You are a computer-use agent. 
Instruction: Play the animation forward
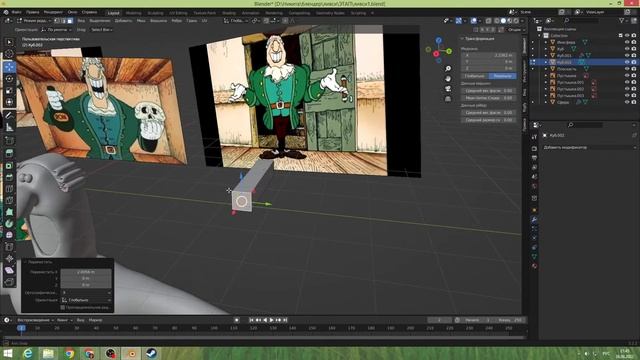[272, 320]
